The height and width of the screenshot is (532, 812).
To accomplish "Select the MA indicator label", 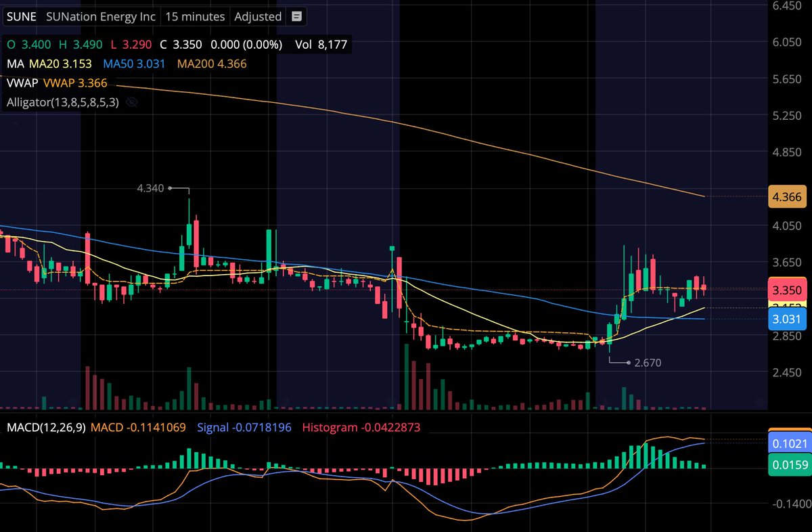I will coord(15,64).
